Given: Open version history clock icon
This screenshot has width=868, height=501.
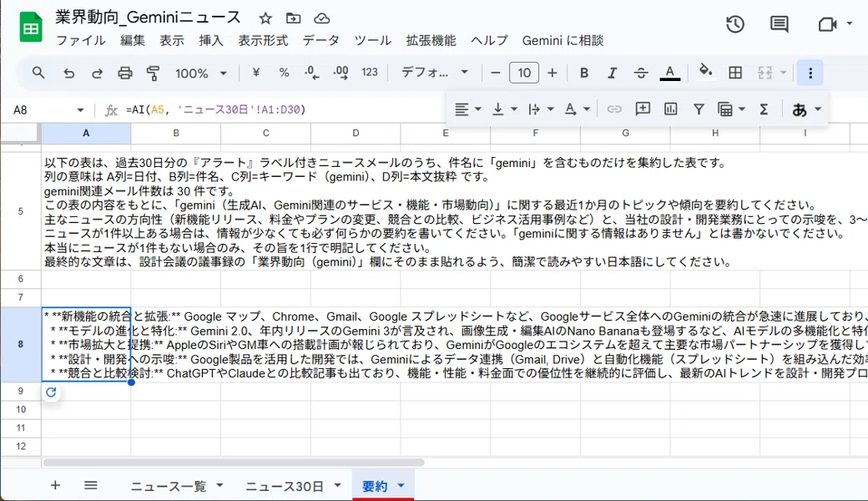Looking at the screenshot, I should (735, 24).
